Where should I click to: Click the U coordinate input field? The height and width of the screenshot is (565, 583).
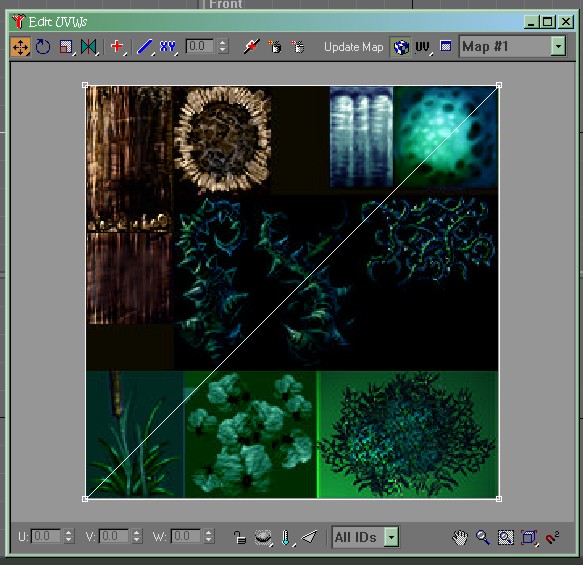click(46, 536)
